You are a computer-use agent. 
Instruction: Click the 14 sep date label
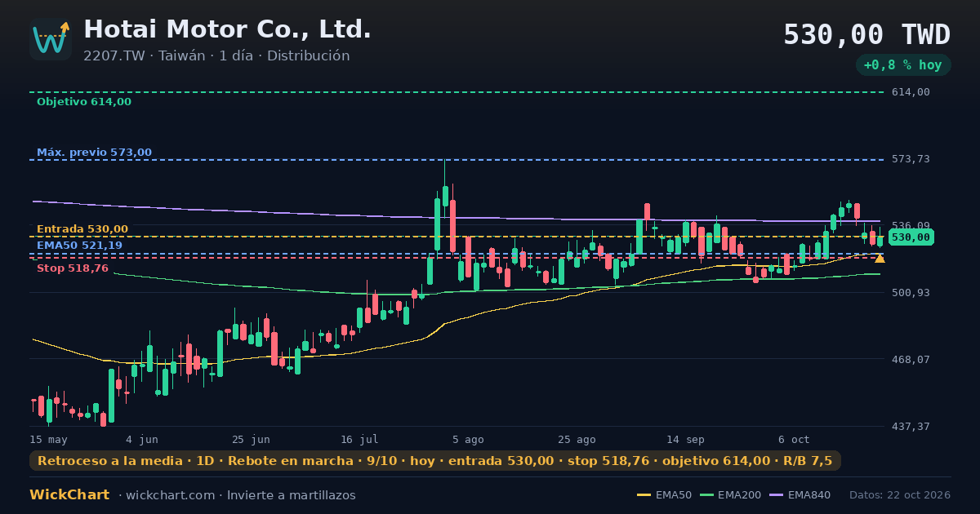point(685,439)
